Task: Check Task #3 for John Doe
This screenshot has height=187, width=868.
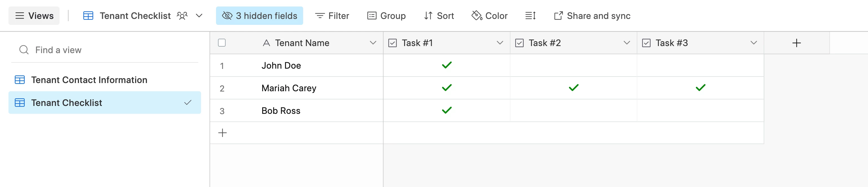Action: pyautogui.click(x=700, y=65)
